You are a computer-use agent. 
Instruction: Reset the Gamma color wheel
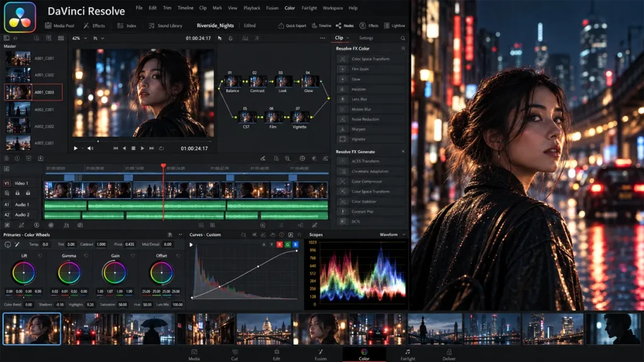(x=86, y=256)
